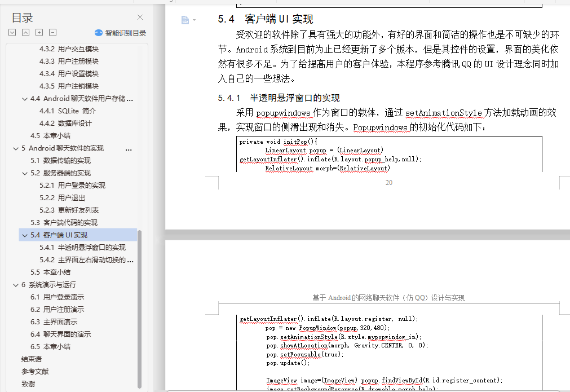This screenshot has height=392, width=570.
Task: Jump to 4.5 本章小结
Action: pyautogui.click(x=51, y=135)
